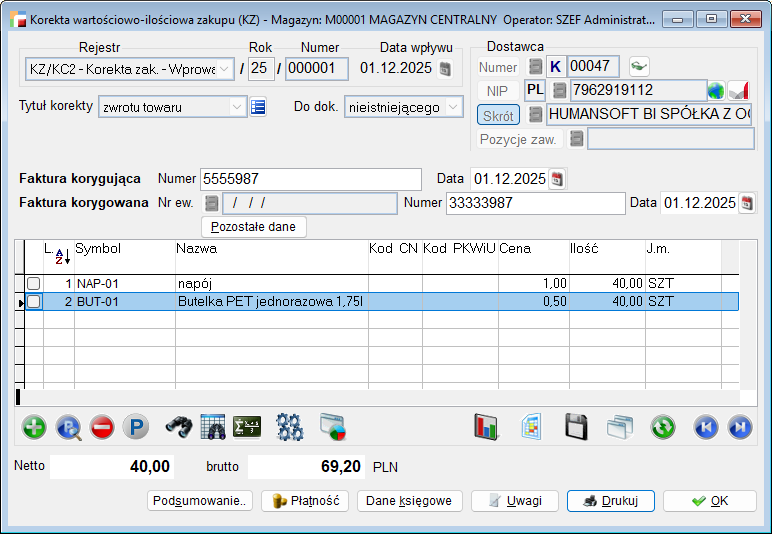The image size is (772, 534).
Task: Open the Tytuł korekty dropdown
Action: (x=237, y=107)
